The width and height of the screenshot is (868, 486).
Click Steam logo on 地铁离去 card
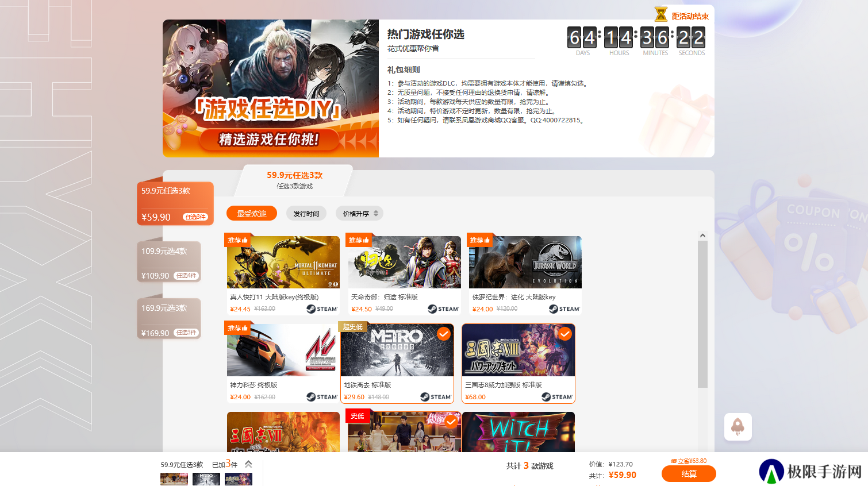coord(436,397)
